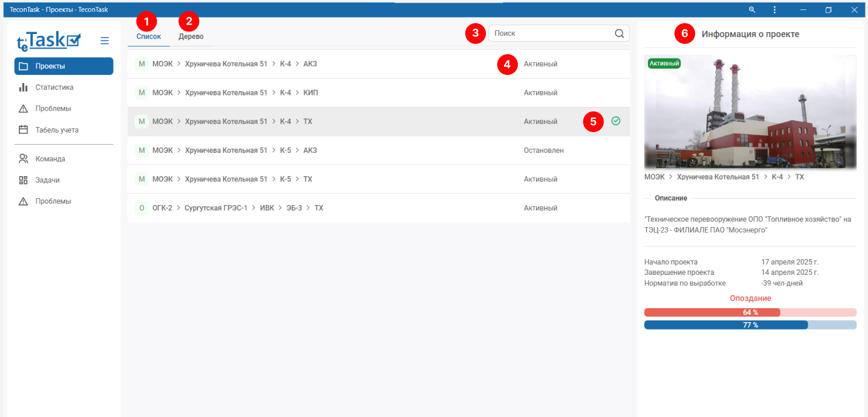This screenshot has height=417, width=868.
Task: Click the green check icon on the К-4 ТХ row
Action: pos(616,121)
